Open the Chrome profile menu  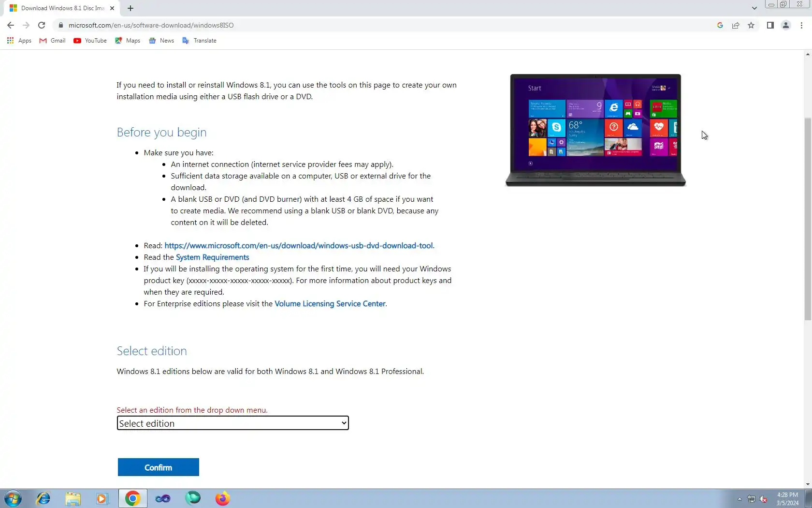786,25
